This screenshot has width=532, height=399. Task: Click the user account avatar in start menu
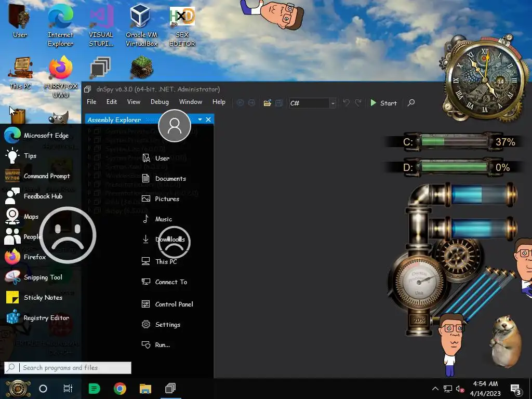pos(175,126)
